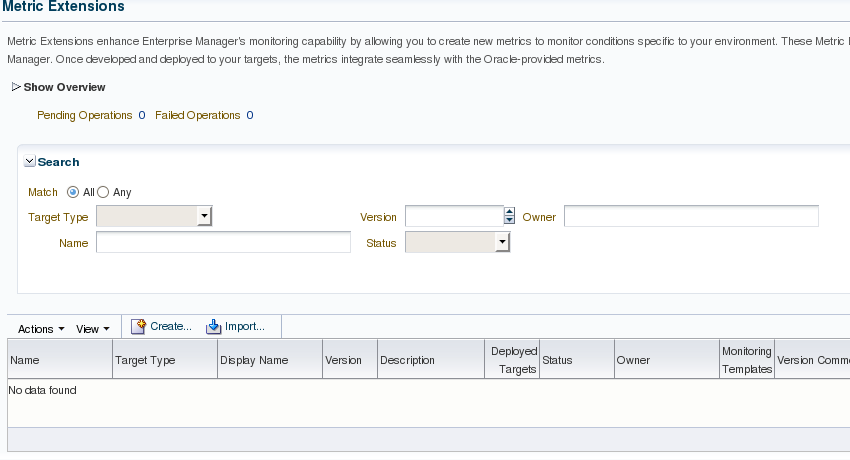Increase the Version spinner value
The width and height of the screenshot is (850, 460).
click(x=509, y=212)
